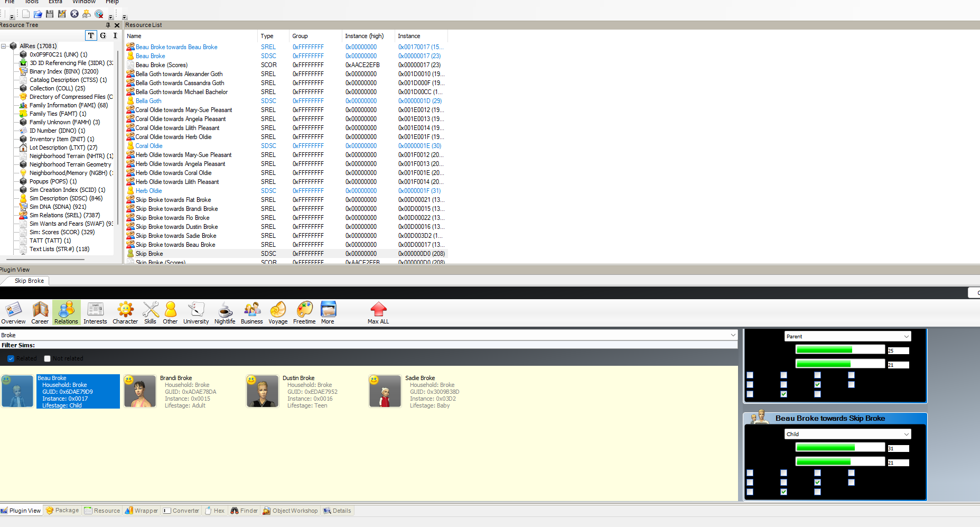
Task: Open the Career section icon
Action: click(x=40, y=313)
